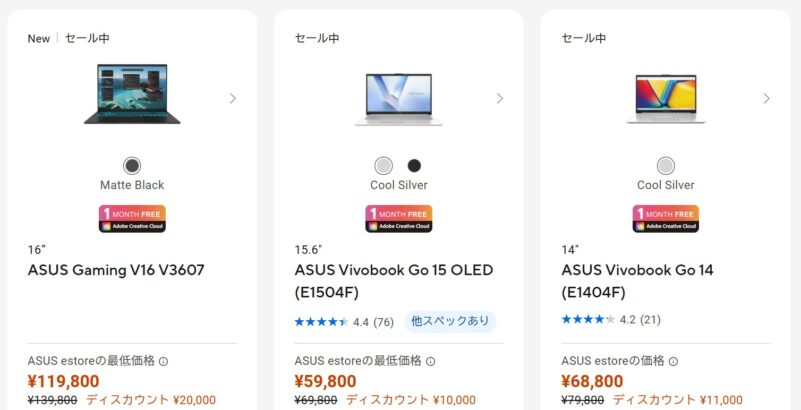Select Cool Silver swatch for Vivobook Go 15
Viewport: 801px width, 410px height.
click(x=384, y=166)
